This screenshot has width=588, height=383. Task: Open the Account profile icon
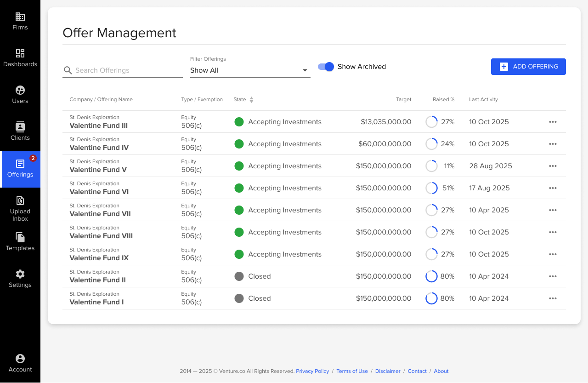(20, 359)
